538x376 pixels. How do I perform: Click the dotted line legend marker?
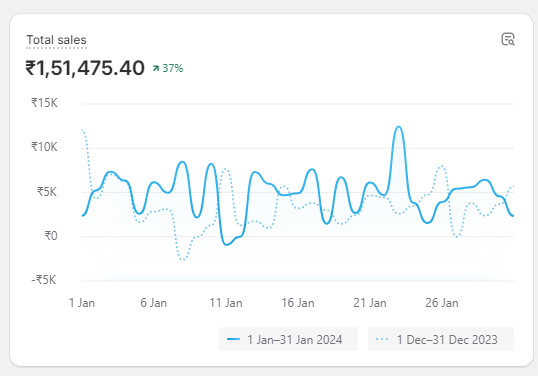(382, 339)
